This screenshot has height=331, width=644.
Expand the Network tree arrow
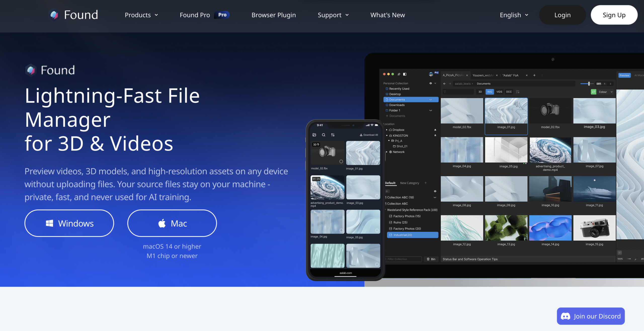(x=387, y=152)
